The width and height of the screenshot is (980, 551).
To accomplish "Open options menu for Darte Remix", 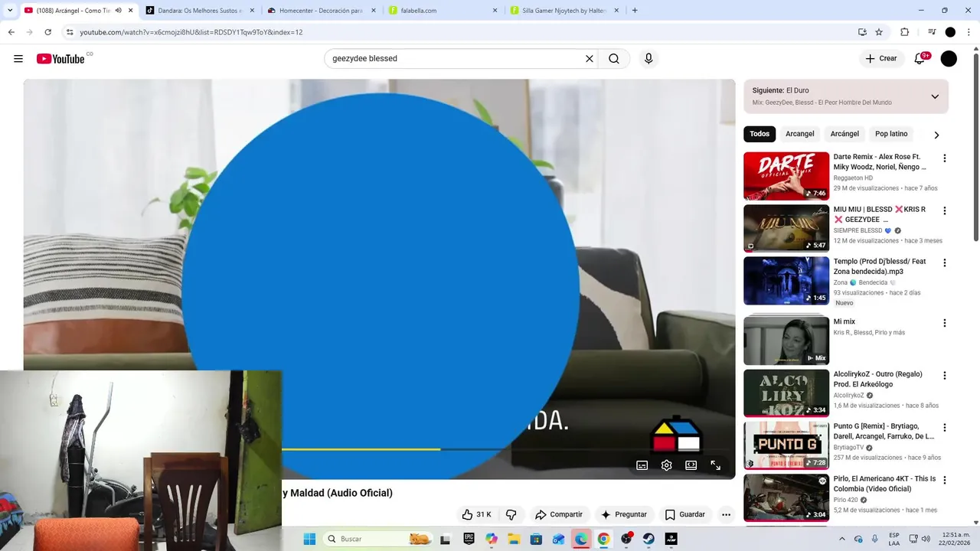I will point(945,158).
